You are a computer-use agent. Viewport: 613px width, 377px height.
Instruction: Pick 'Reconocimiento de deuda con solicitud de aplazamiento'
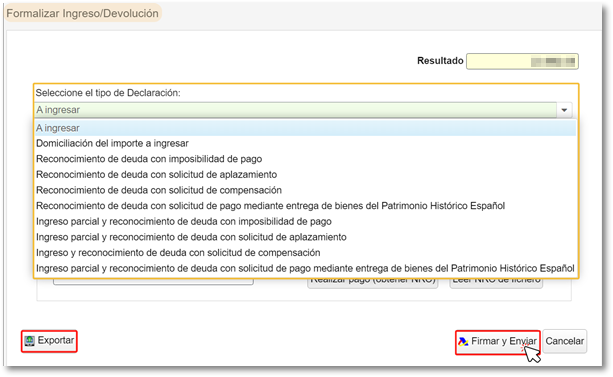(x=305, y=175)
